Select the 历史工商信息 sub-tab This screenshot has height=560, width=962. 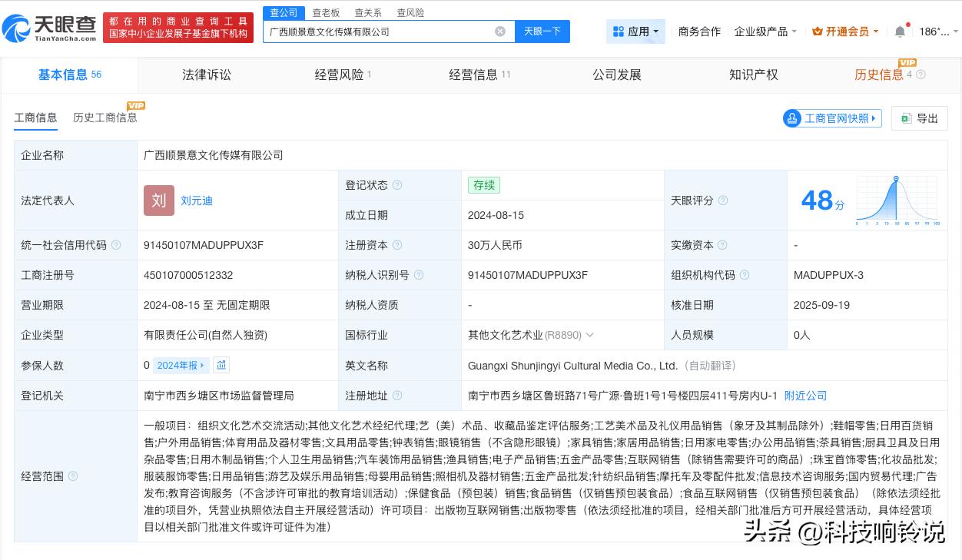(105, 118)
